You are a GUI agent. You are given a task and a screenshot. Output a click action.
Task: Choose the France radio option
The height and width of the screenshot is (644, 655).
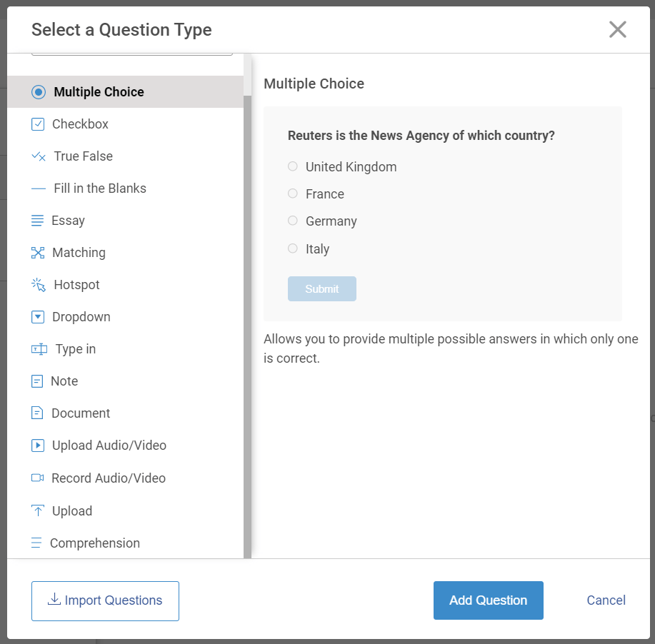pyautogui.click(x=293, y=193)
